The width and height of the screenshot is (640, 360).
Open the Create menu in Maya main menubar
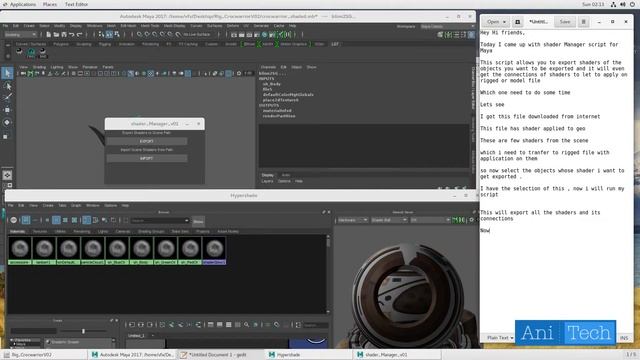tap(29, 26)
